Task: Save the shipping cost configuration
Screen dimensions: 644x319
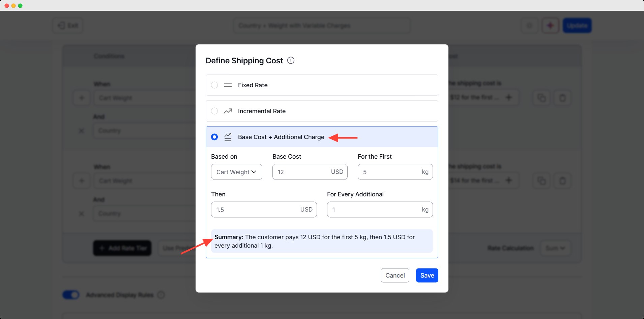Action: pos(427,275)
